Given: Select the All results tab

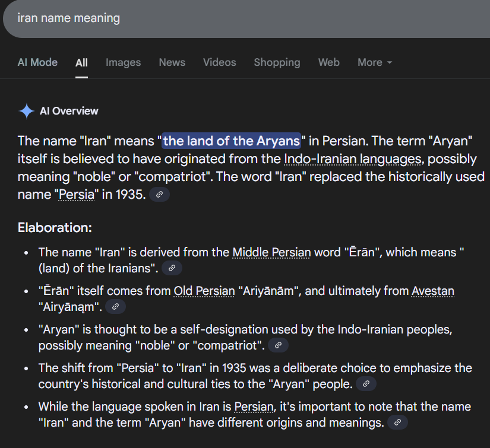Looking at the screenshot, I should pos(81,62).
